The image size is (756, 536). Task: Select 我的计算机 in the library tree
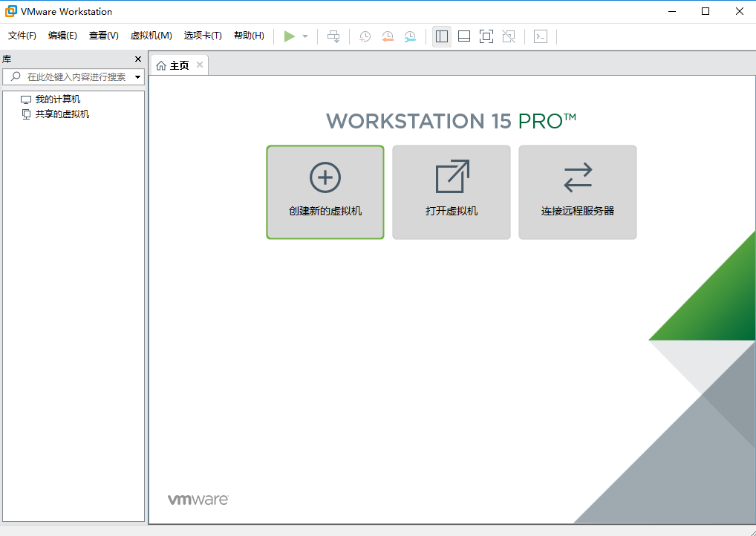pos(50,99)
